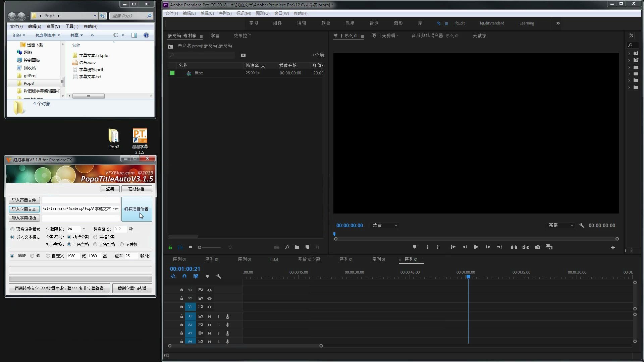Image resolution: width=644 pixels, height=362 pixels.
Task: Click the program monitor scrub bar playhead
Action: coord(334,234)
